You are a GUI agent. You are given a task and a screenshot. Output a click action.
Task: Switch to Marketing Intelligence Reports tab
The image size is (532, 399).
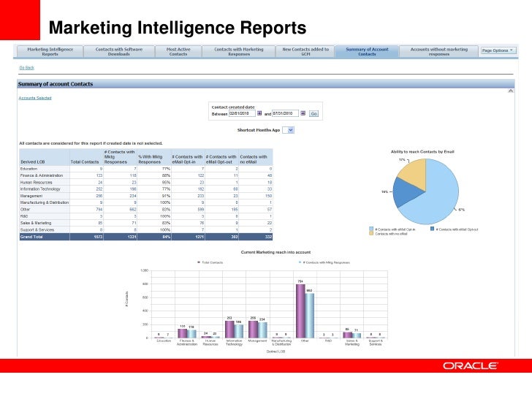(x=50, y=52)
